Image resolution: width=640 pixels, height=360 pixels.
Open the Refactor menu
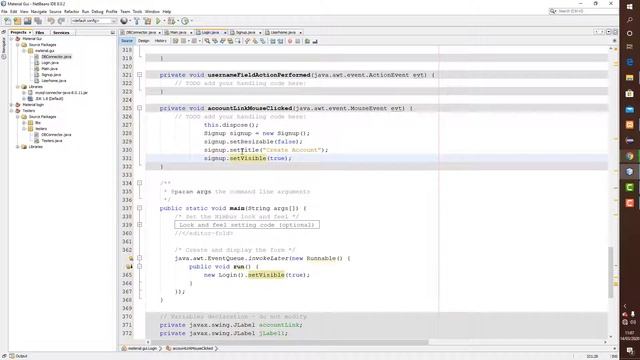(x=71, y=11)
